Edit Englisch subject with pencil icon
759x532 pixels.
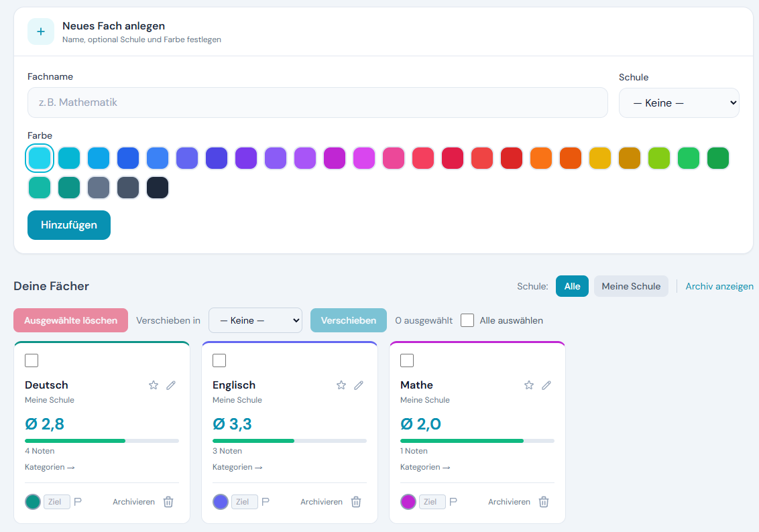[359, 385]
